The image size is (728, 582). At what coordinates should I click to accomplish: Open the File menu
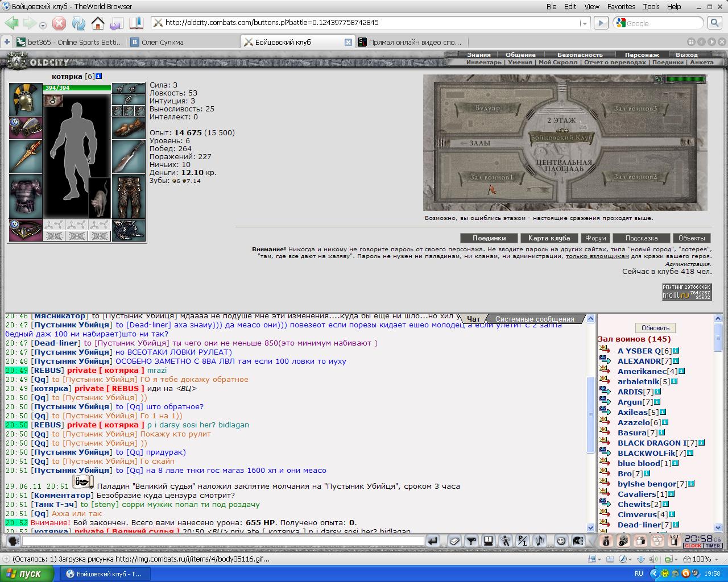point(551,6)
